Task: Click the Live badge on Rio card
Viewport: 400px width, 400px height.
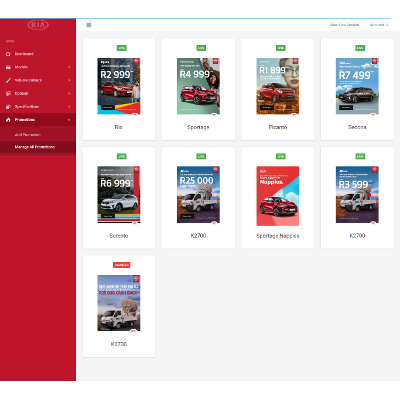Action: [122, 48]
